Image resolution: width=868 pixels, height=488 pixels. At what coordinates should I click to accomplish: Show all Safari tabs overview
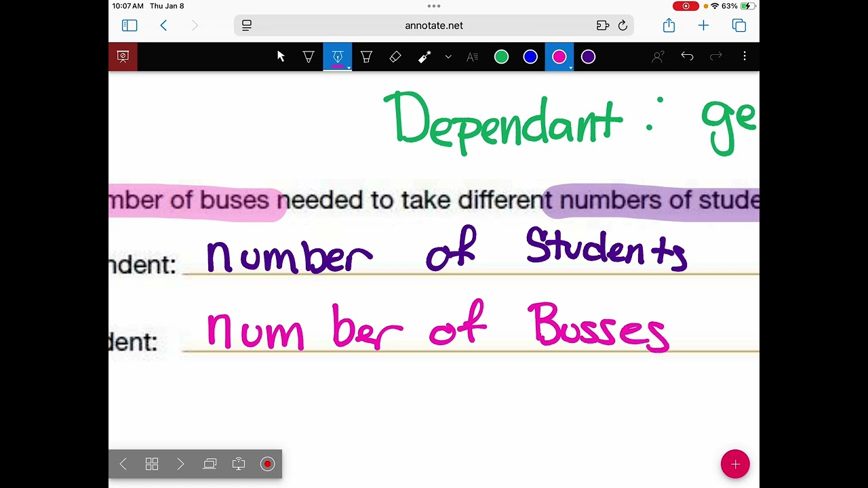pos(739,26)
